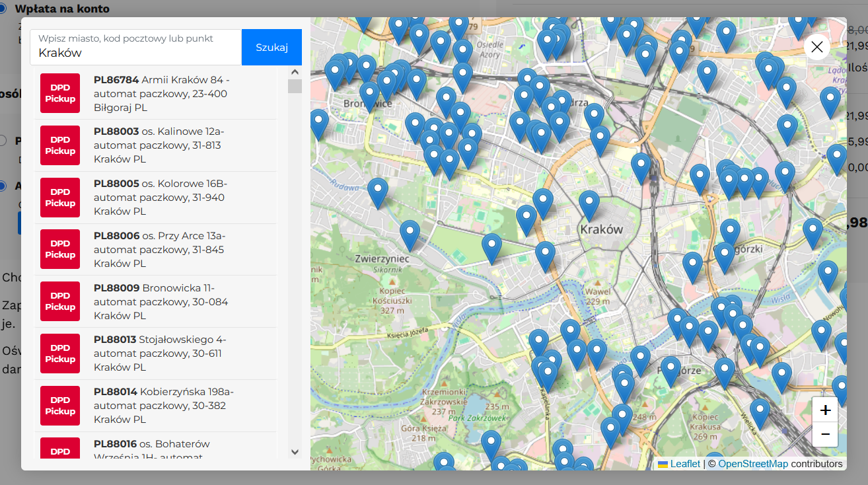Close the pickup point map dialog

click(x=817, y=47)
